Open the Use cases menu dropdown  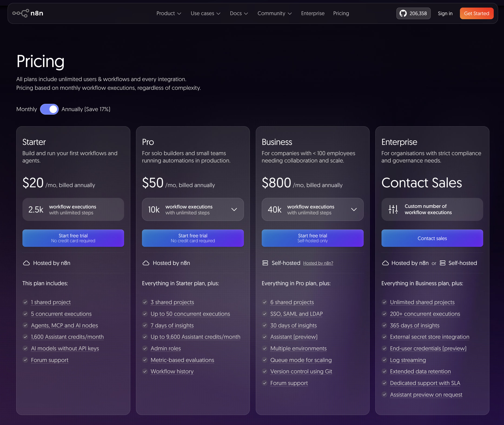pos(205,13)
